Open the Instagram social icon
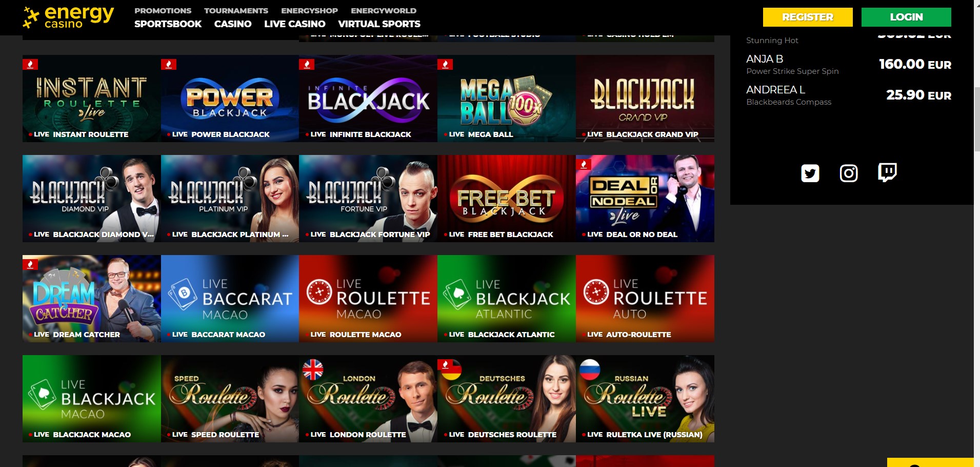 point(849,173)
